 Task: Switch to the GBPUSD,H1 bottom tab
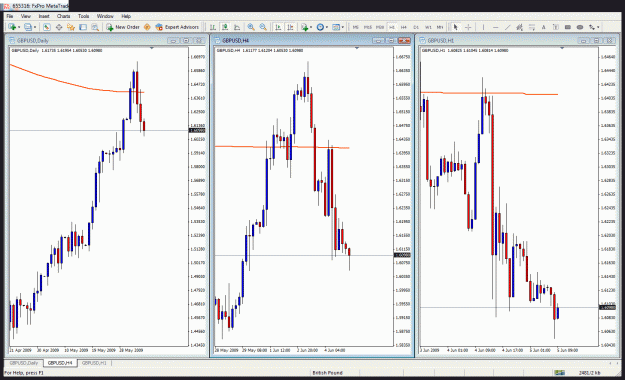(x=94, y=363)
